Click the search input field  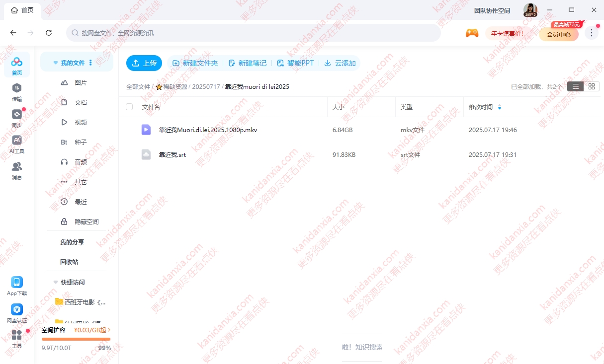click(x=254, y=33)
